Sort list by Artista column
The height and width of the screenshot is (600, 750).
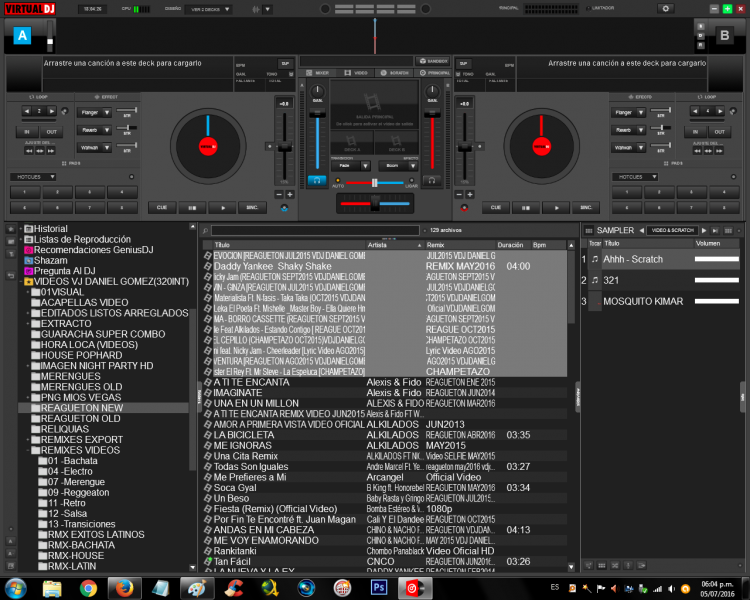pyautogui.click(x=395, y=245)
